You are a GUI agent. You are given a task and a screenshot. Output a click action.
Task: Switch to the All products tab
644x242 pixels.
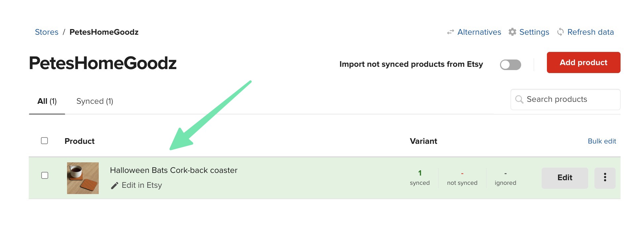click(46, 101)
